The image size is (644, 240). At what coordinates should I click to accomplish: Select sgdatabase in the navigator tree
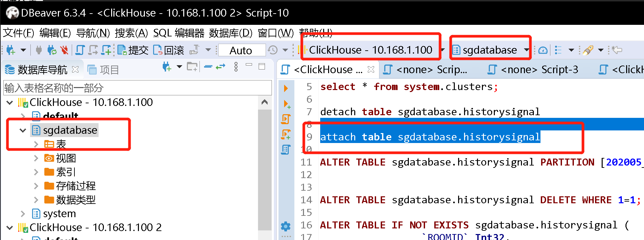pos(70,130)
